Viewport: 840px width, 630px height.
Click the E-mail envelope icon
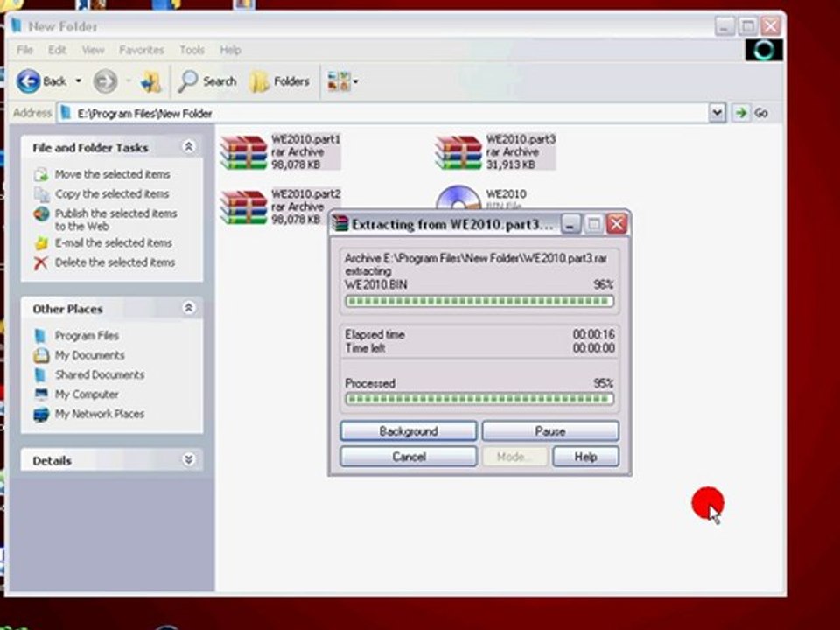pos(41,244)
